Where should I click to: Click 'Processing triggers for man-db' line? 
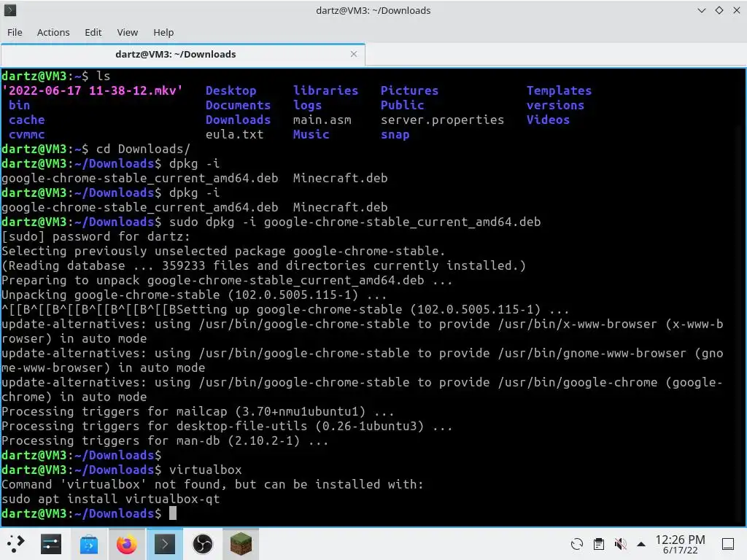tap(165, 440)
